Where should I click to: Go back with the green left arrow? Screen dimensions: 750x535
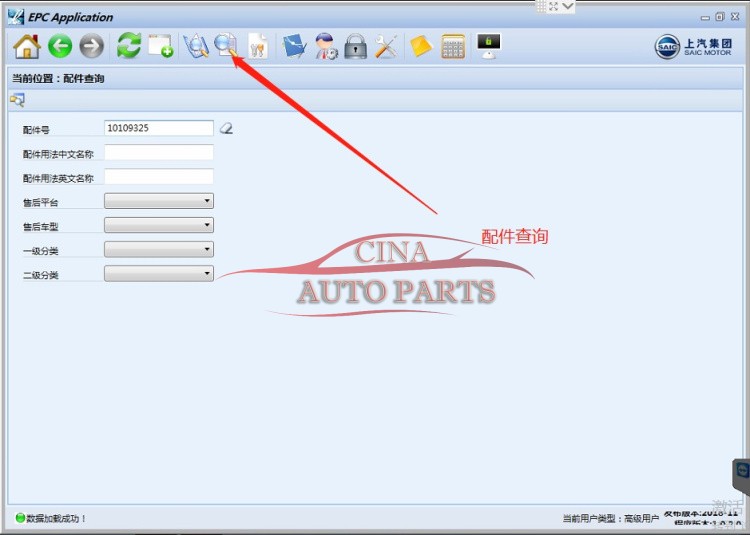(60, 46)
